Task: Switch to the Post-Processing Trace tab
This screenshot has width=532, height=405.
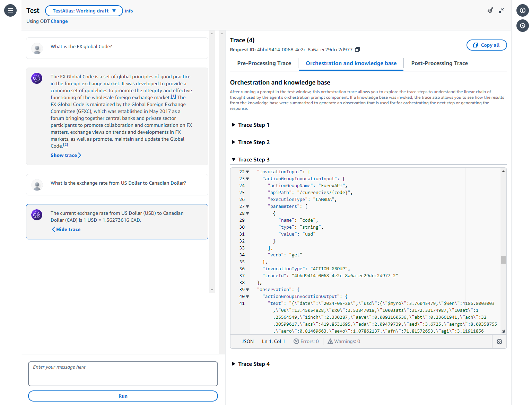Action: 439,63
